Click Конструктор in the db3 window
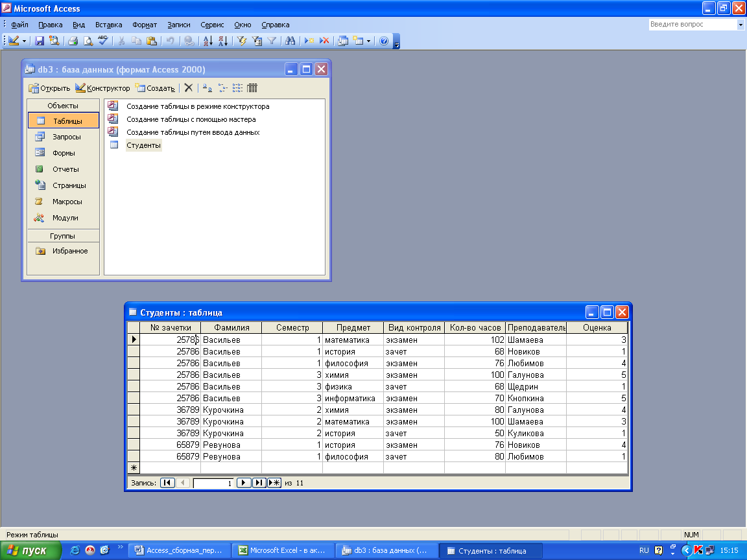Image resolution: width=747 pixels, height=560 pixels. (x=103, y=88)
